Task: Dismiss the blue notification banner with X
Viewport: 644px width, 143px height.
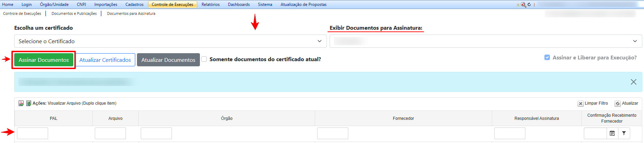Action: (633, 82)
